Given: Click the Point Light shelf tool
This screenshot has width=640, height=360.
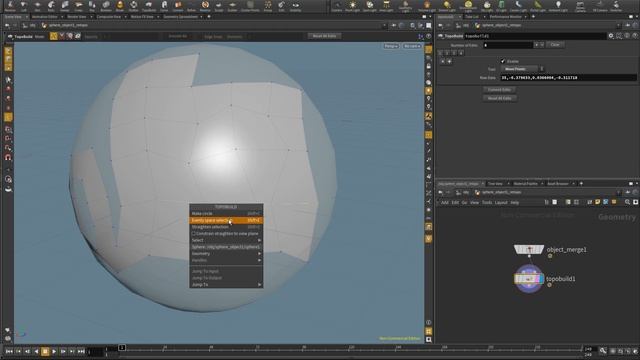Looking at the screenshot, I should tap(353, 6).
